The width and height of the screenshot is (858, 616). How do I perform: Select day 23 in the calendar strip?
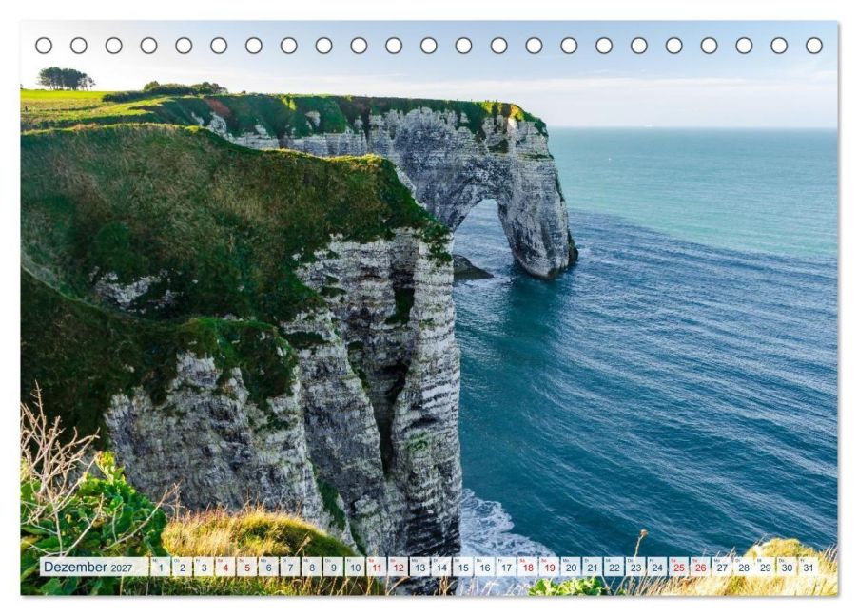coord(635,568)
